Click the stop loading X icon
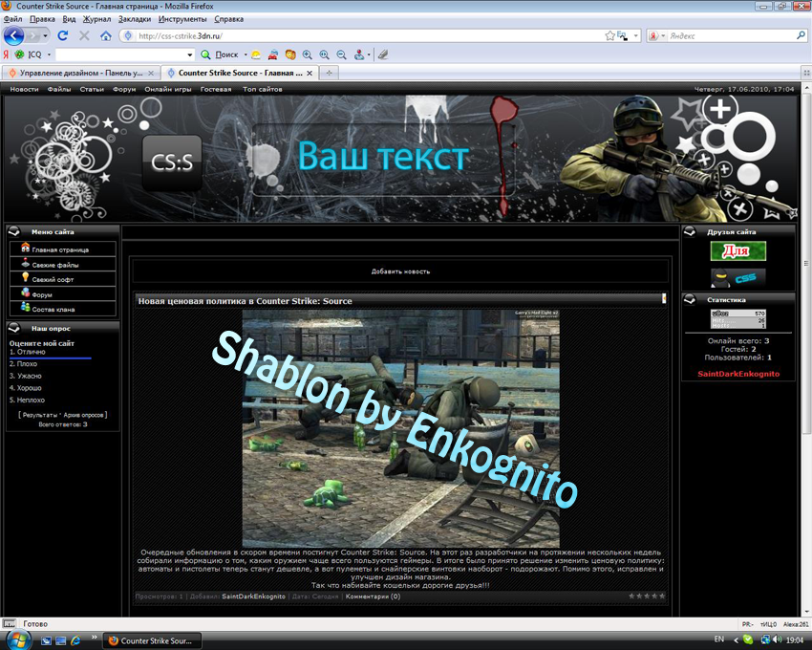The width and height of the screenshot is (812, 650). (84, 35)
